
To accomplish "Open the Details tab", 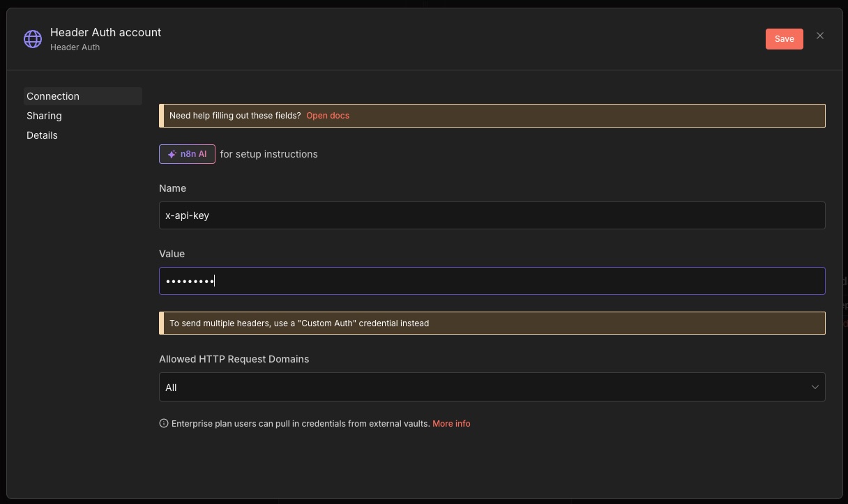I will pos(42,135).
